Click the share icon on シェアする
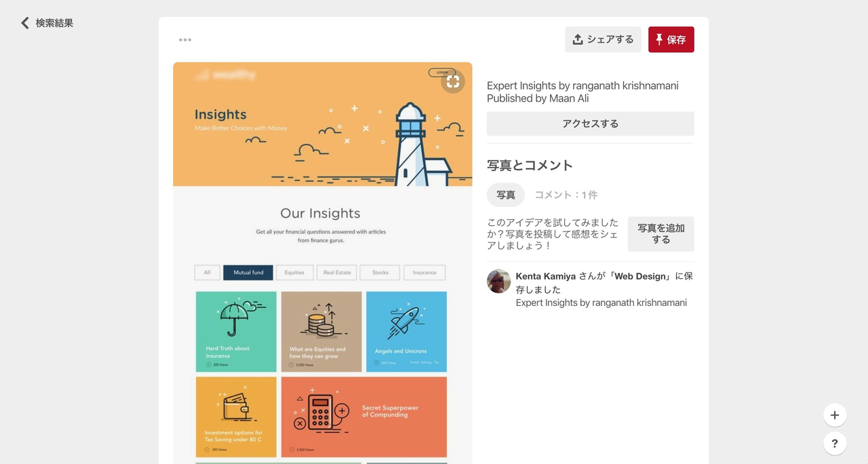 coord(578,39)
